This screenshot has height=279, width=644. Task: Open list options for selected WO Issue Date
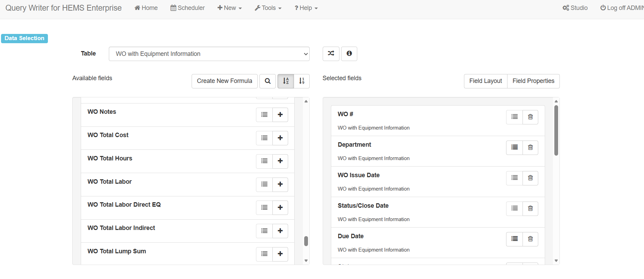click(514, 178)
